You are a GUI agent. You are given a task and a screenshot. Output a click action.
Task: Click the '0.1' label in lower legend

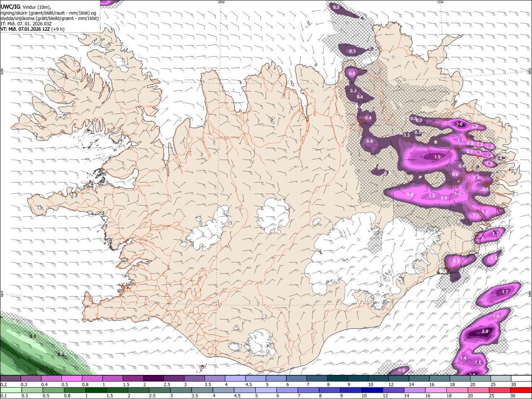(4, 396)
